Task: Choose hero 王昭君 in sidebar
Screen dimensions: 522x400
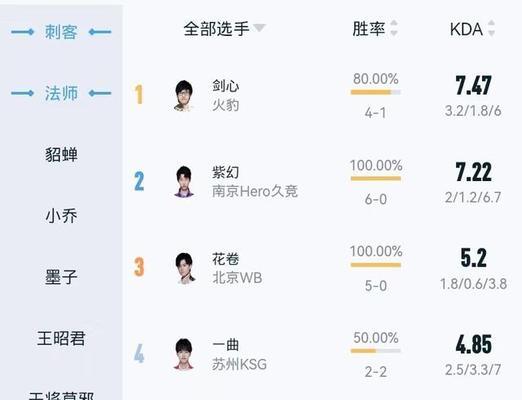Action: click(61, 339)
